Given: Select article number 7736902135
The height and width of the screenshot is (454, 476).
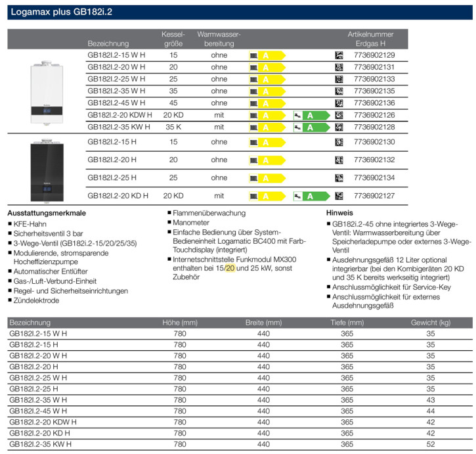Looking at the screenshot, I should pos(374,91).
